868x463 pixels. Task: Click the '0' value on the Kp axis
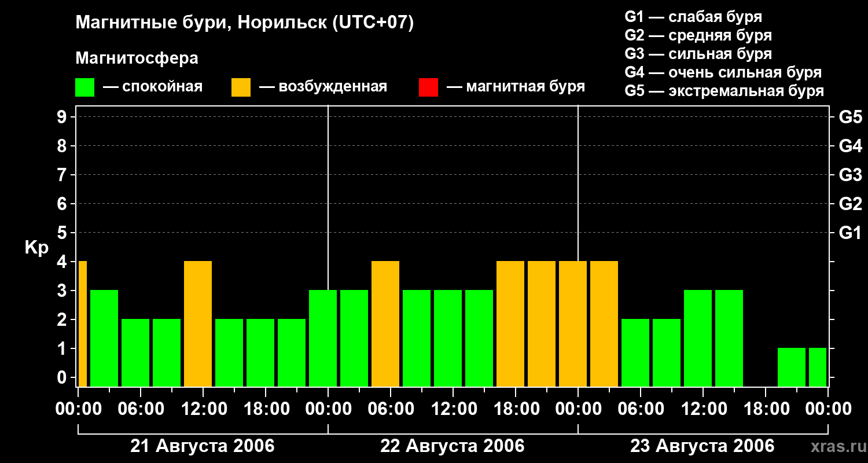point(63,377)
